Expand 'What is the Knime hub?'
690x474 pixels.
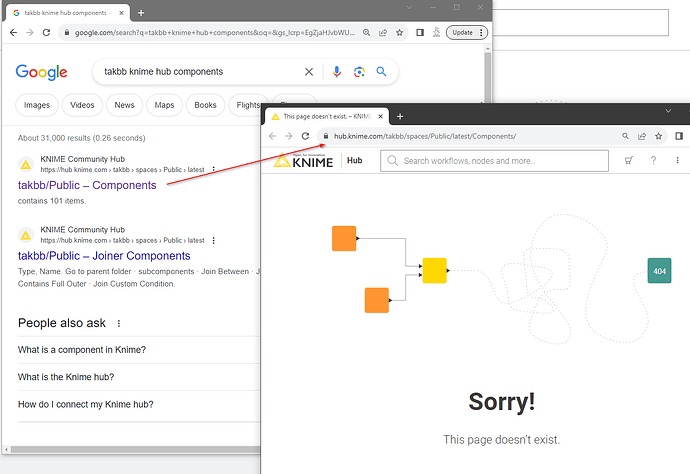click(x=139, y=377)
